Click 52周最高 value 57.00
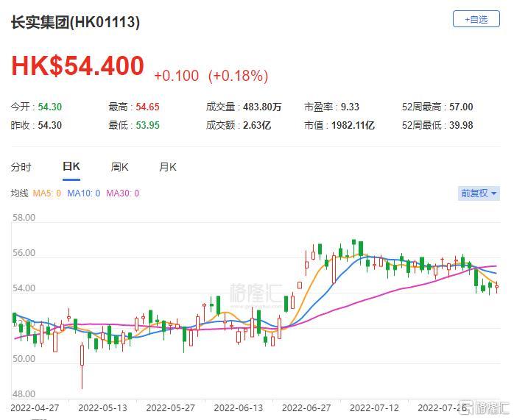The image size is (514, 420). [461, 107]
